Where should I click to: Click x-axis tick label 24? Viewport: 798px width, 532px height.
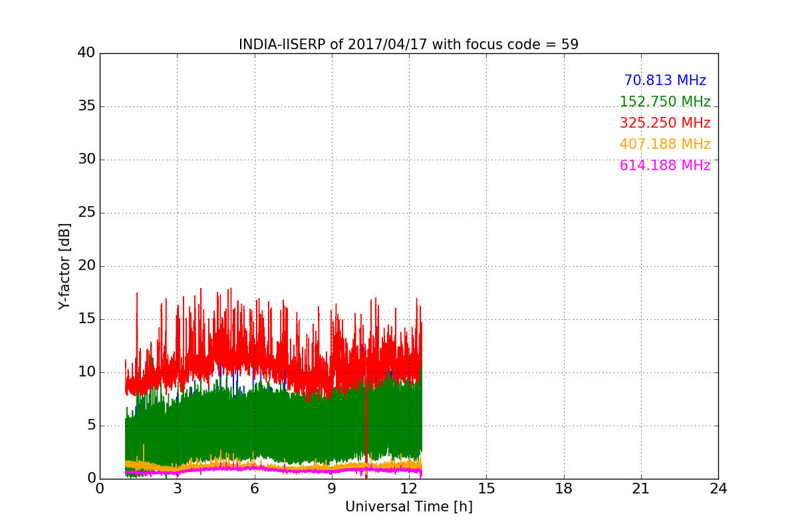click(718, 489)
